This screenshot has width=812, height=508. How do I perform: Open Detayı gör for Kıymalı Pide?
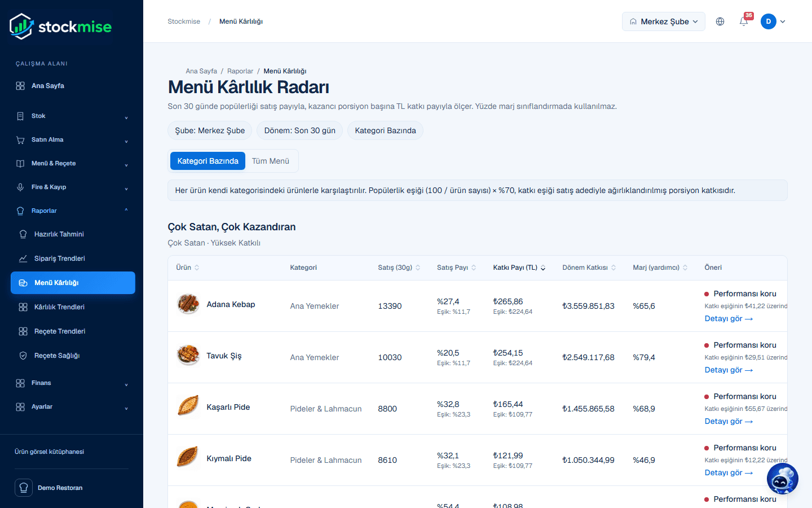[x=729, y=472]
